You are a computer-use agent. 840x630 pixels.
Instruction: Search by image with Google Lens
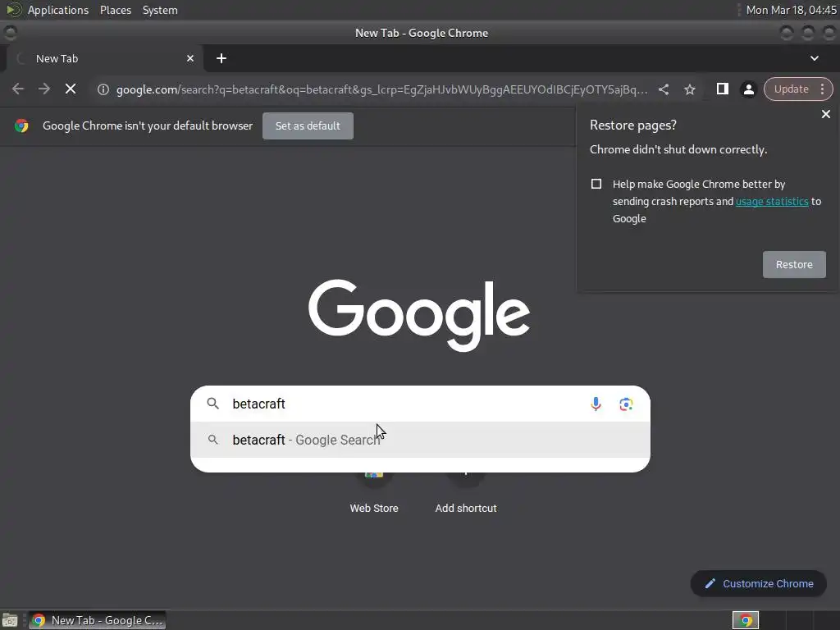[626, 404]
